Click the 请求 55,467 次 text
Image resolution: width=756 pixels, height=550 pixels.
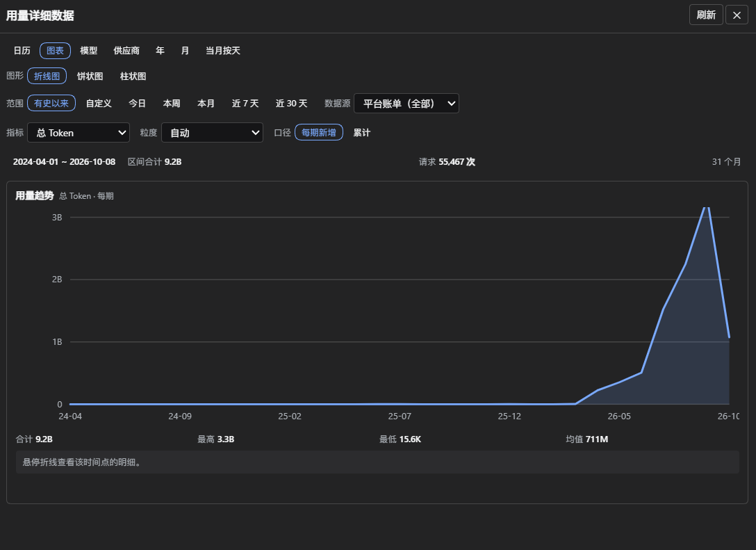pos(447,161)
